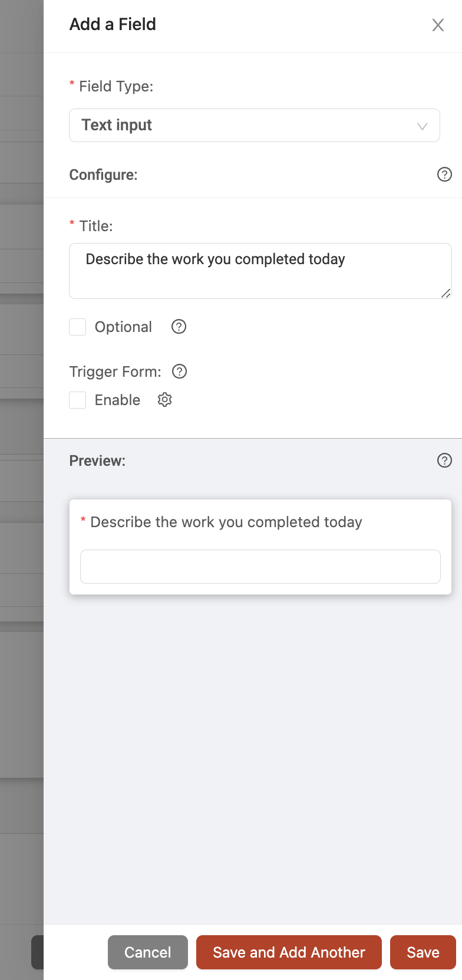462x980 pixels.
Task: Click into the Title text area
Action: pyautogui.click(x=260, y=271)
